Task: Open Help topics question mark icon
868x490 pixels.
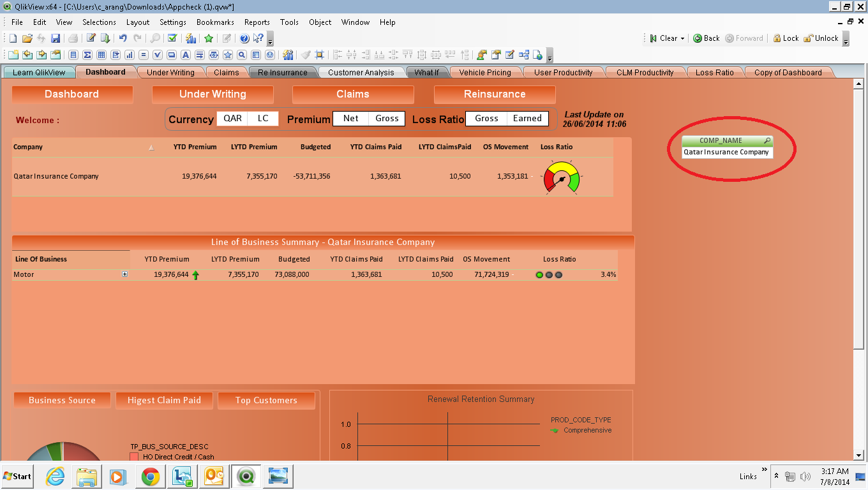Action: [244, 38]
